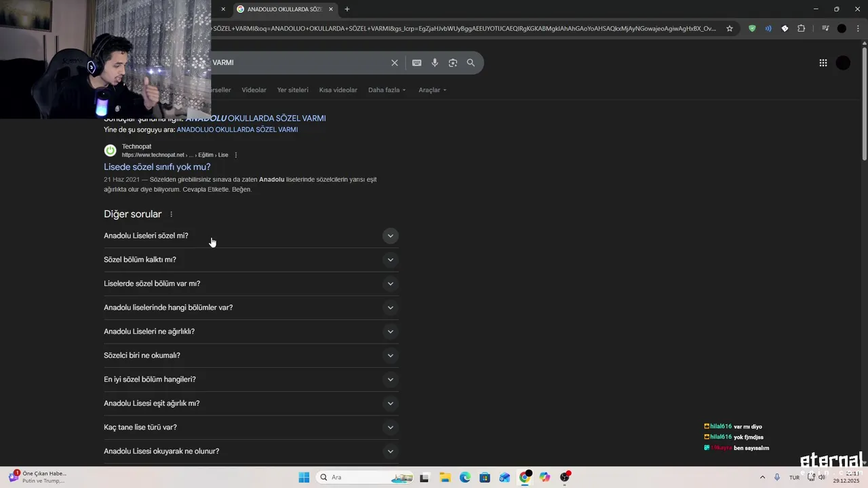Select the ANADOLUO OKULLARDA SÖZEL browser tab
This screenshot has width=868, height=488.
coord(285,9)
